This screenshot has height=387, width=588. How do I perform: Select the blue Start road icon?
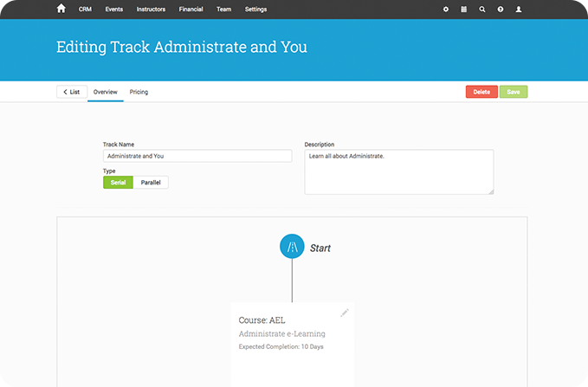(292, 247)
